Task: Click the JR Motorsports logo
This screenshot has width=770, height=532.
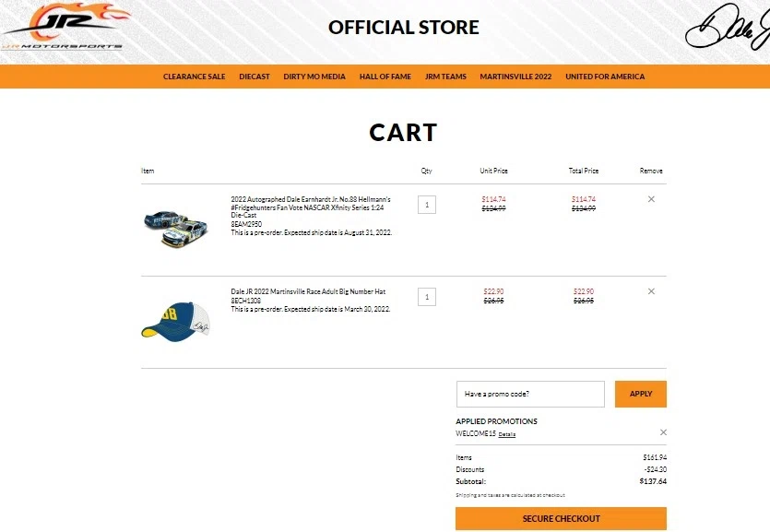Action: 64,27
